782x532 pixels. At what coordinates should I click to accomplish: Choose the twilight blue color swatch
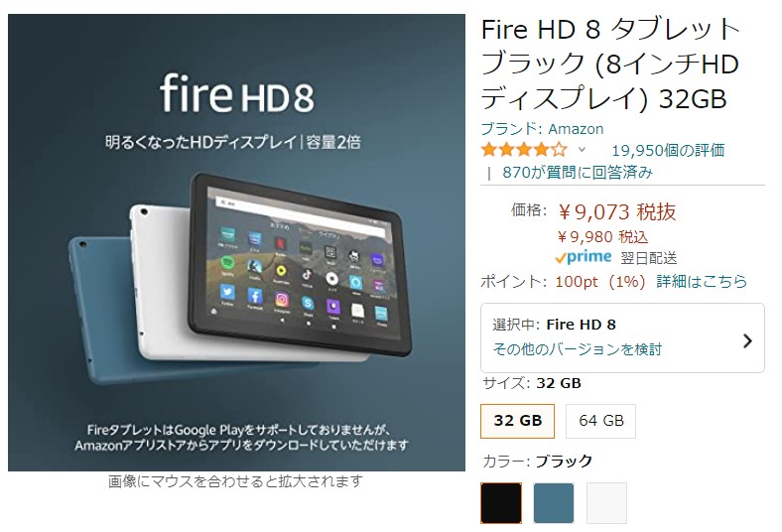point(554,502)
